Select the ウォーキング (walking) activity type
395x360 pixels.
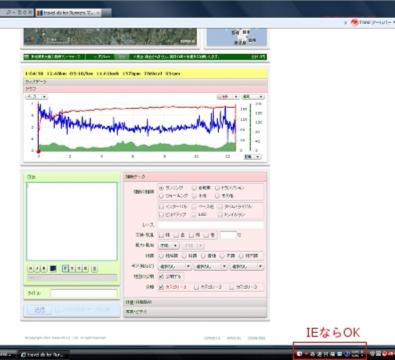[162, 196]
